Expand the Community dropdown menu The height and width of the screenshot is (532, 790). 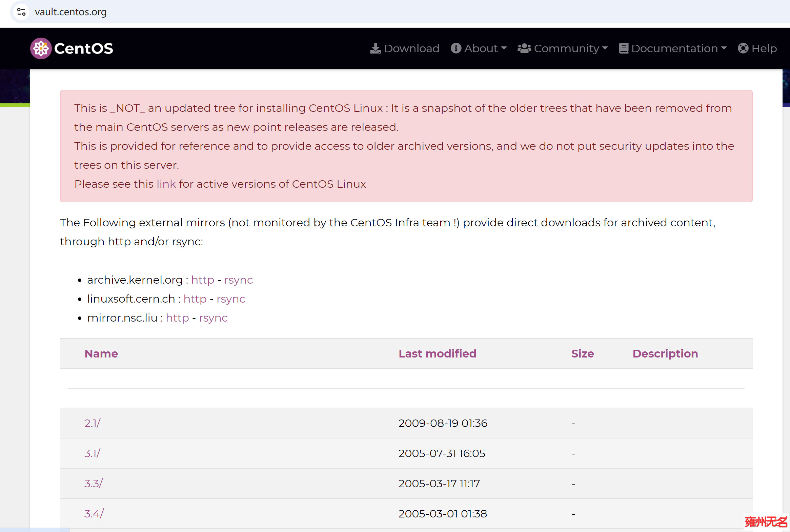coord(562,48)
